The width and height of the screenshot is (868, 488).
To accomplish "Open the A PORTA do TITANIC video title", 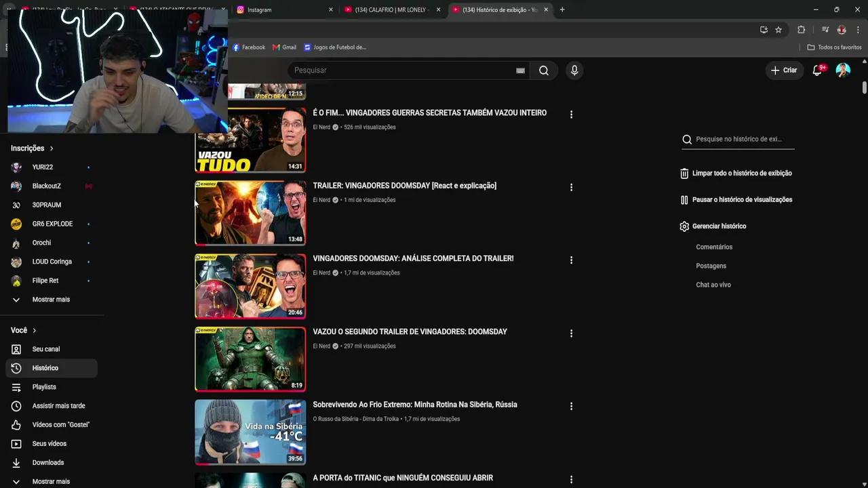I will 403,479.
